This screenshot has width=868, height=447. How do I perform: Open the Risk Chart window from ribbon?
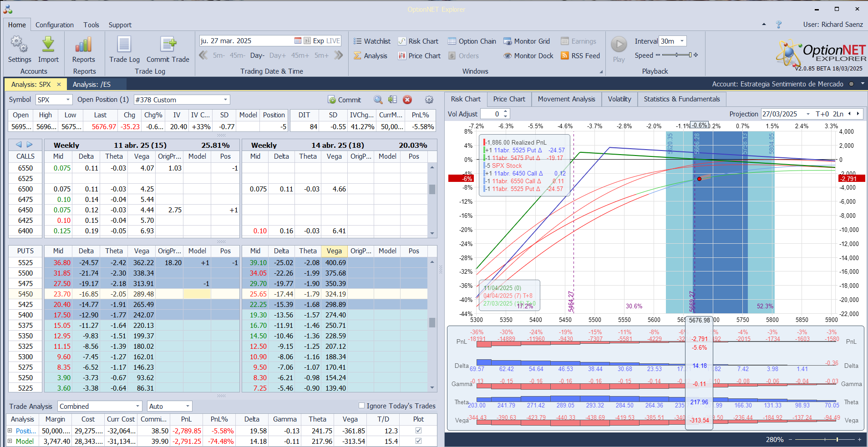pyautogui.click(x=418, y=41)
